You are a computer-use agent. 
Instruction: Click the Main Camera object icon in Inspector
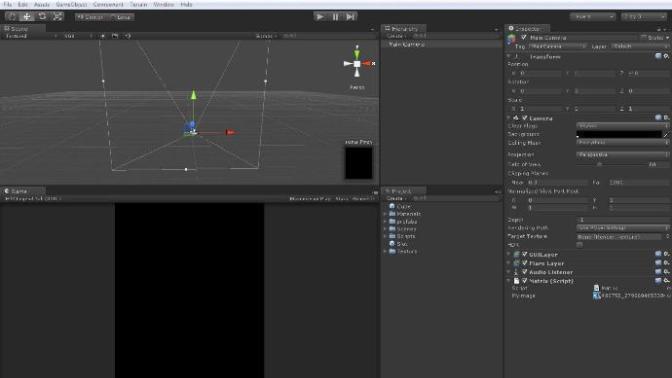coord(512,39)
